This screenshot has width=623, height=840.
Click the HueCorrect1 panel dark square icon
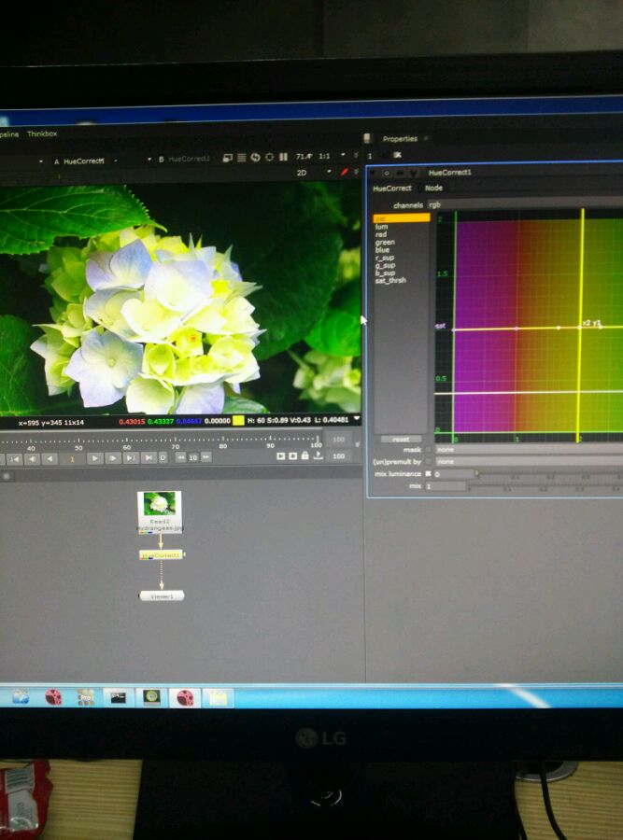coord(400,173)
